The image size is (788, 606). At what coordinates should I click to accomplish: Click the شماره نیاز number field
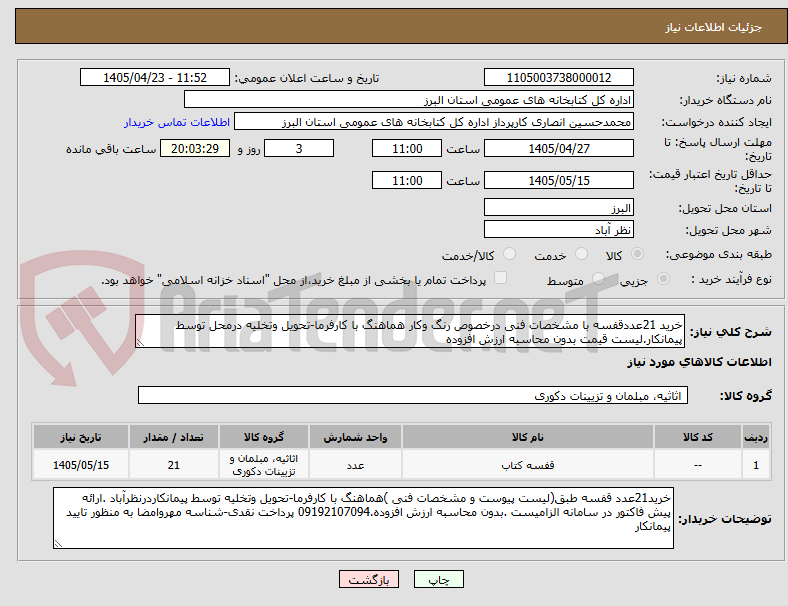click(558, 77)
